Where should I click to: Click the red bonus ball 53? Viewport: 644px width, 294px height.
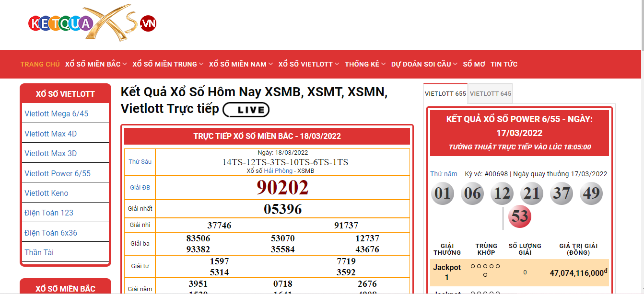[x=519, y=216]
